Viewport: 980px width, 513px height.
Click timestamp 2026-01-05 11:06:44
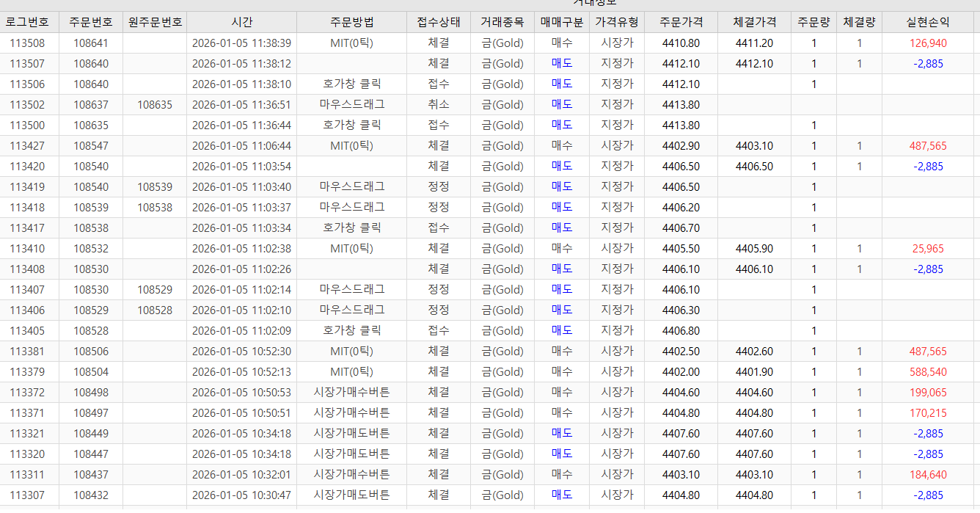(241, 146)
